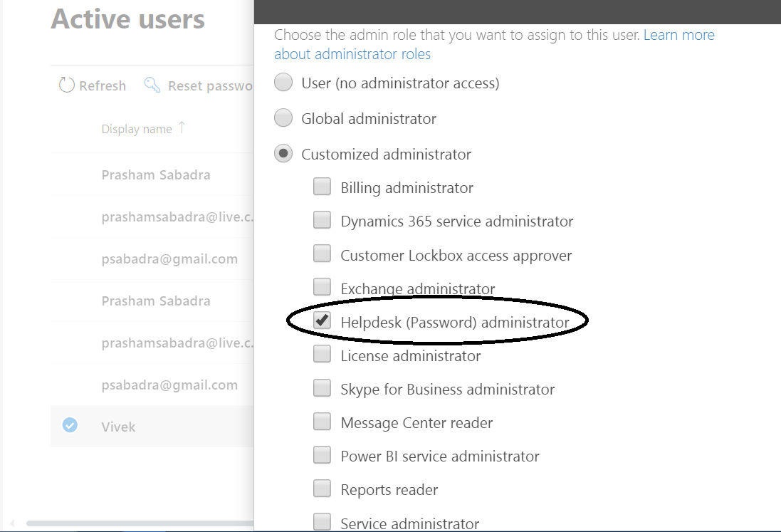The width and height of the screenshot is (781, 532).
Task: Click the Reset password key icon
Action: click(x=152, y=85)
